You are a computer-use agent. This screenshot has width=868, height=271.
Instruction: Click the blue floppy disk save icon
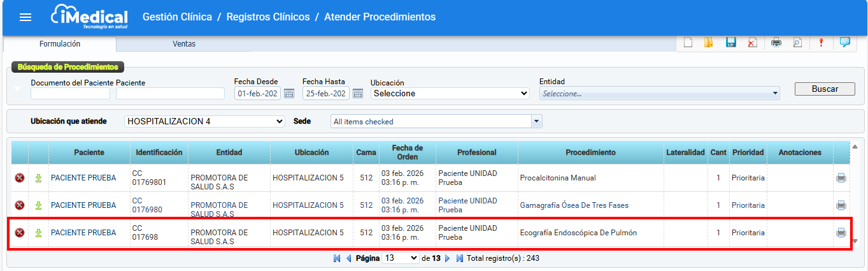tap(730, 43)
